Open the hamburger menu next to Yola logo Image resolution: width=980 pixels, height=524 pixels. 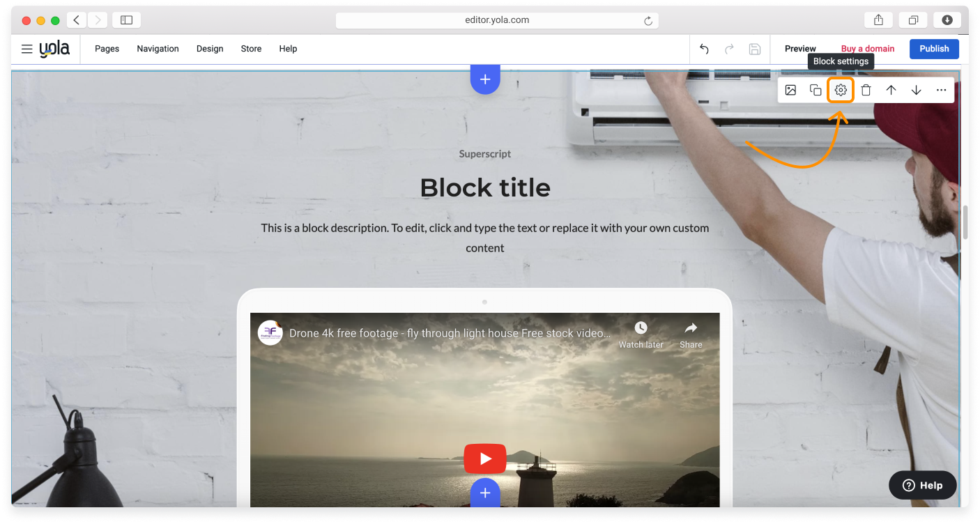[26, 49]
